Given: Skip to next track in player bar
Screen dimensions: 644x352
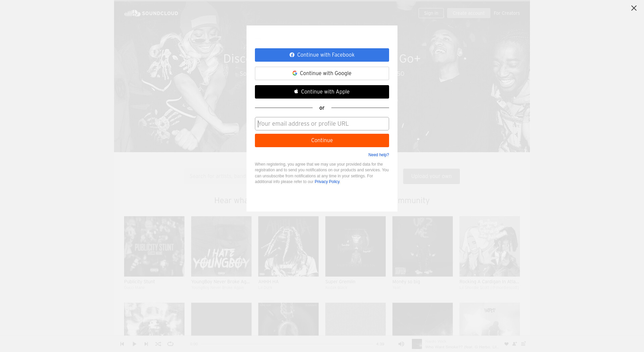Looking at the screenshot, I should pos(146,344).
